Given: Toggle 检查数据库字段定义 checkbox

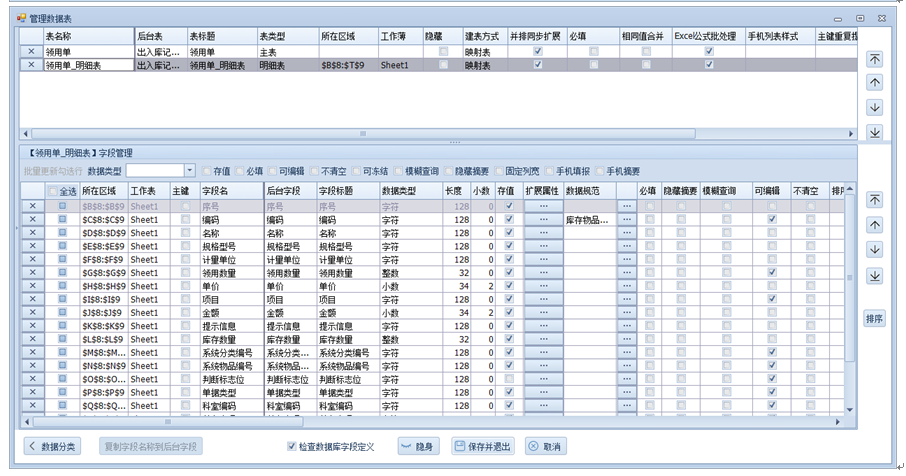Looking at the screenshot, I should click(291, 446).
